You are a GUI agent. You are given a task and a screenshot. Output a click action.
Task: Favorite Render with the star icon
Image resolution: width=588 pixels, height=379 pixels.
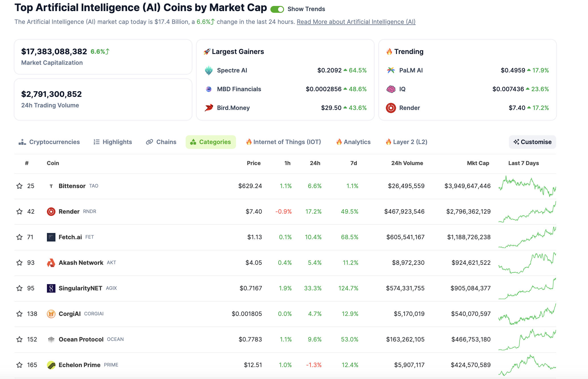pos(19,212)
